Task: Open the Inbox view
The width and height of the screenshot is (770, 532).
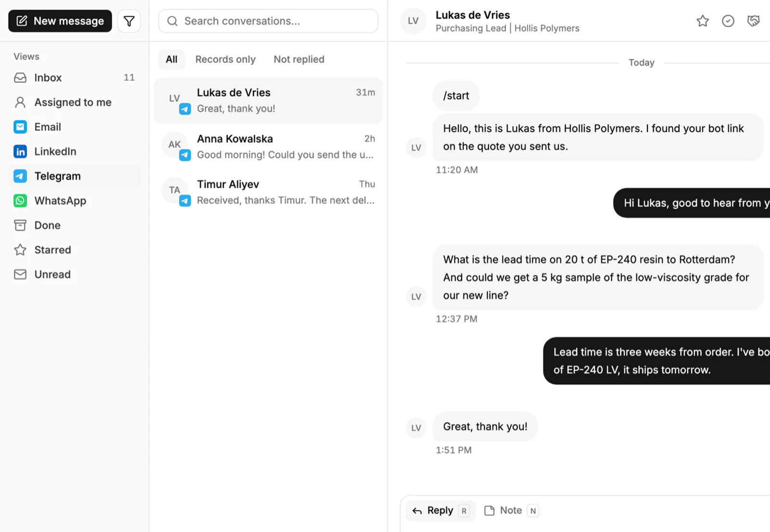Action: point(75,77)
